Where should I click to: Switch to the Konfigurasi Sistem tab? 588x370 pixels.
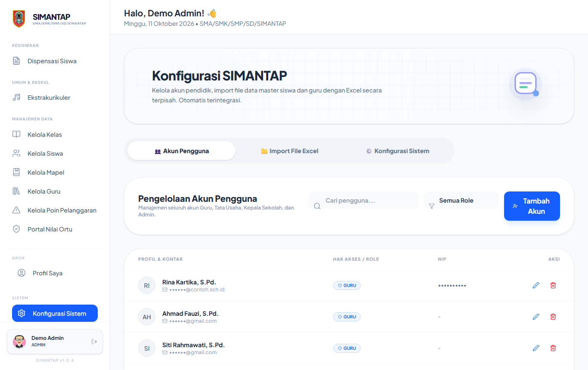coord(397,151)
